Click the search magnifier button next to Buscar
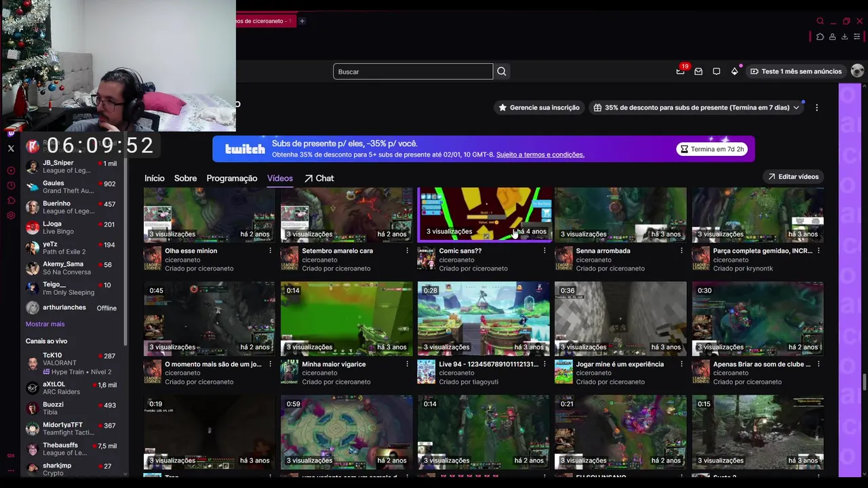Screen dimensions: 868x488 [x=501, y=71]
